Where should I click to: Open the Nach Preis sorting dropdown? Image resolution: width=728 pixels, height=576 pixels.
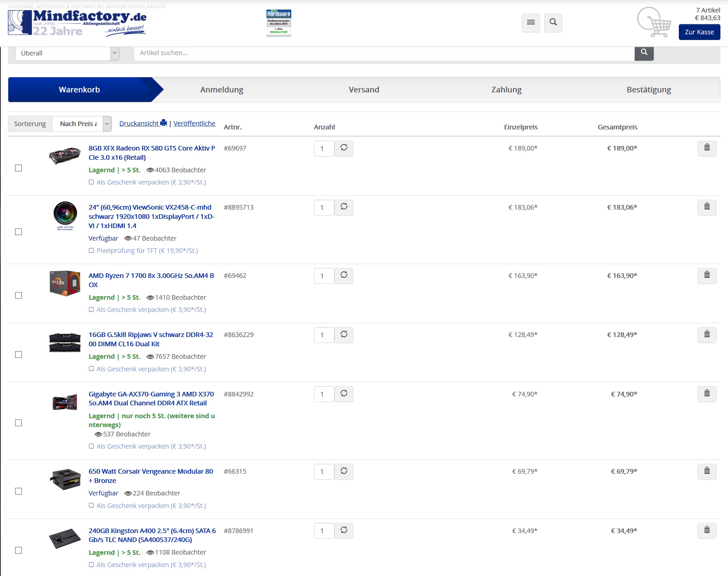coord(81,124)
